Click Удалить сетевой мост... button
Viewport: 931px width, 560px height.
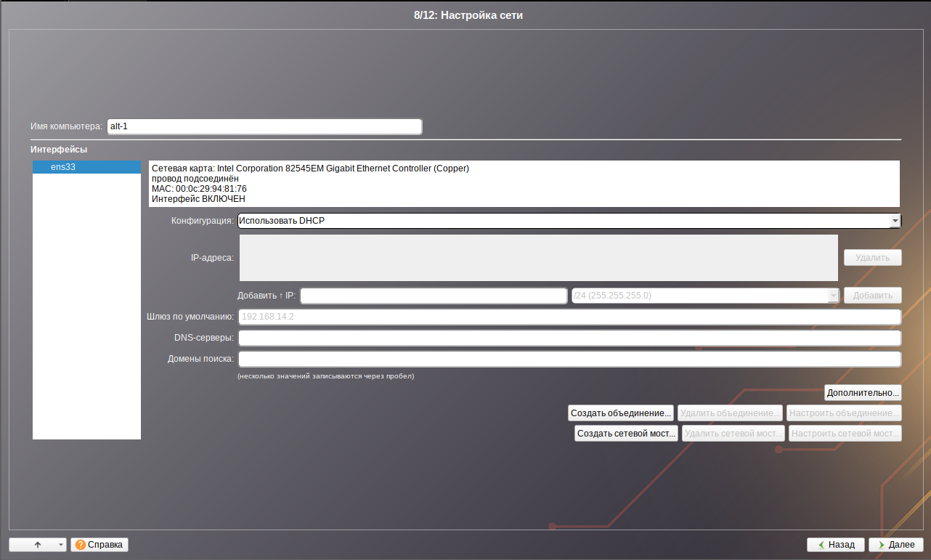(x=732, y=434)
